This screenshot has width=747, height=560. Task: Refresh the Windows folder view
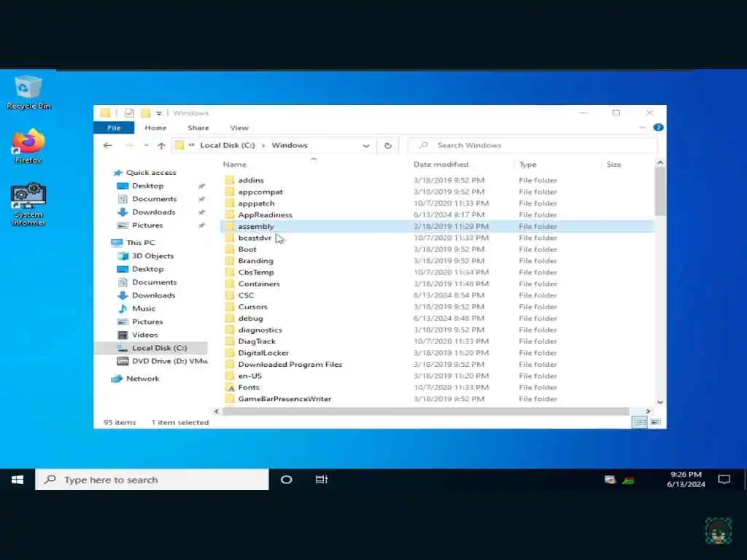click(388, 146)
